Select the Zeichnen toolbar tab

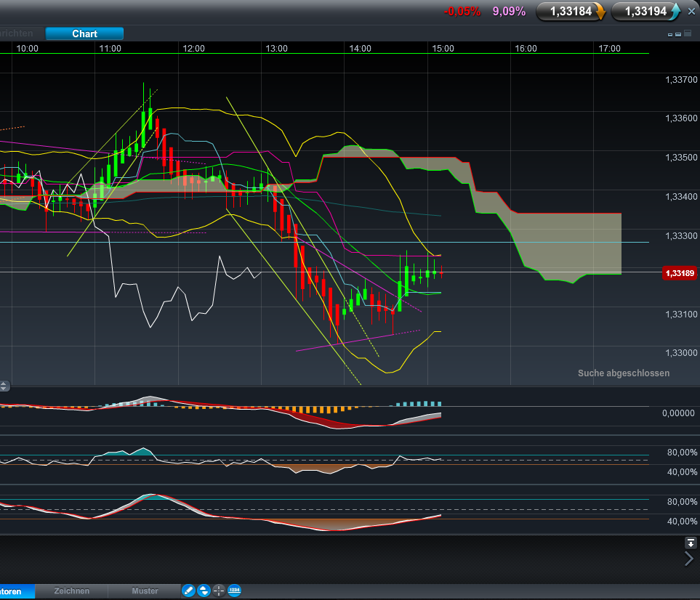pyautogui.click(x=71, y=591)
